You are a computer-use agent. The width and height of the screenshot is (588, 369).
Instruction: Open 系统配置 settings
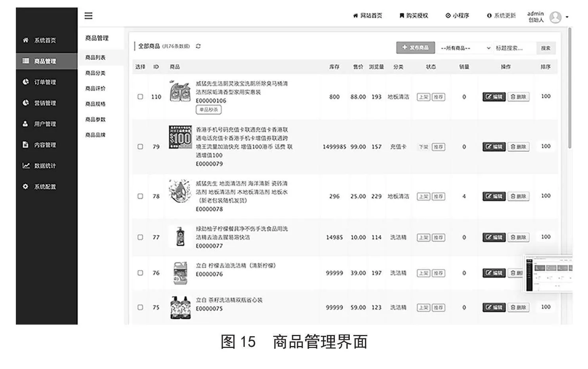click(40, 187)
